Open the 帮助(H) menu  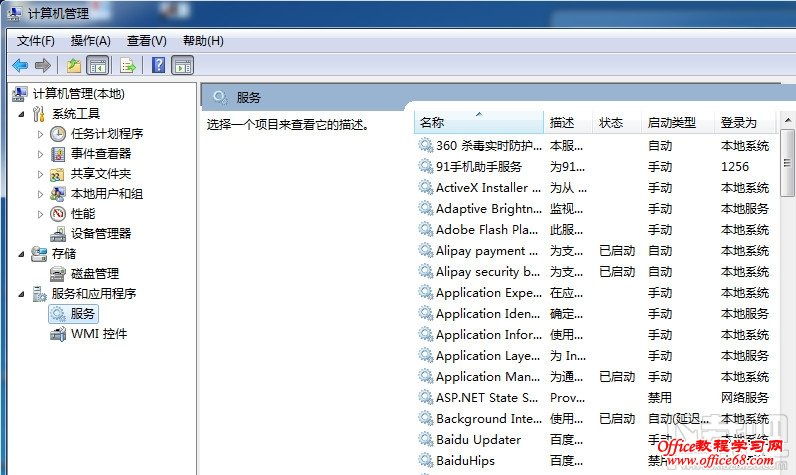203,41
